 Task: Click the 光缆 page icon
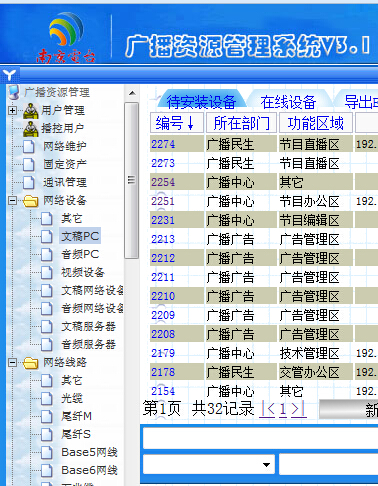[47, 399]
